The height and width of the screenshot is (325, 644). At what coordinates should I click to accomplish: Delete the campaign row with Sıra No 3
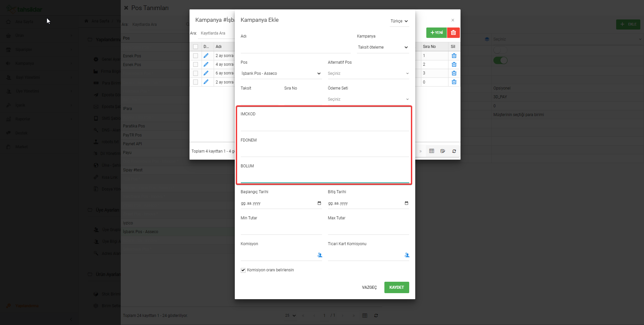tap(454, 73)
